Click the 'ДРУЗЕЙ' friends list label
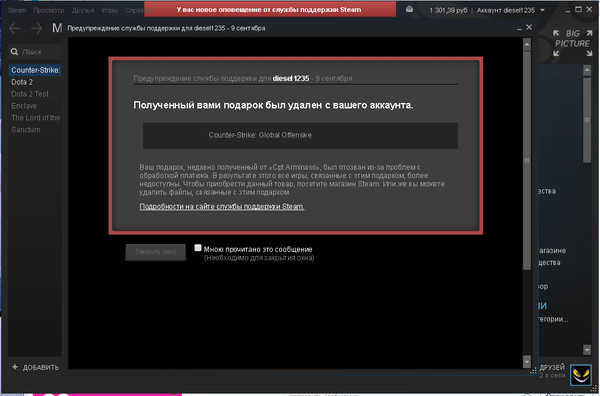 pyautogui.click(x=552, y=367)
